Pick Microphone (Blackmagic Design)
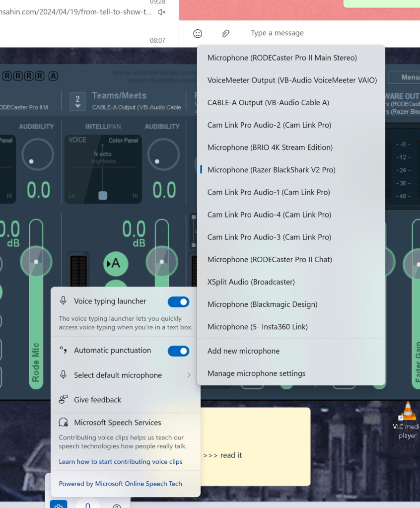Viewport: 420px width, 508px height. 291,304
